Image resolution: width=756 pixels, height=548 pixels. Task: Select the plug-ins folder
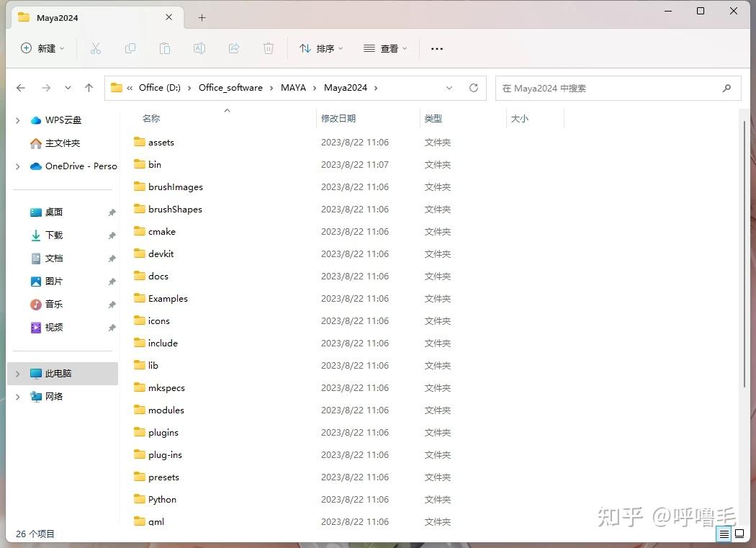click(x=165, y=455)
